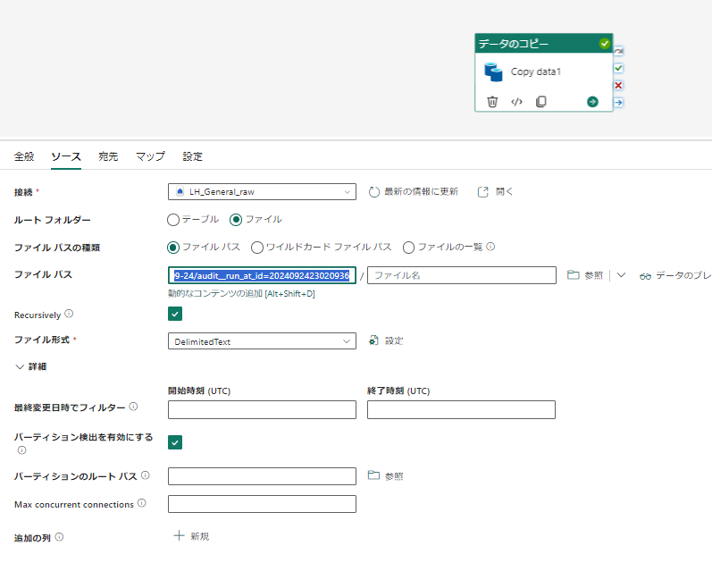Image resolution: width=712 pixels, height=588 pixels.
Task: Switch to the 全般 tab
Action: click(x=24, y=156)
